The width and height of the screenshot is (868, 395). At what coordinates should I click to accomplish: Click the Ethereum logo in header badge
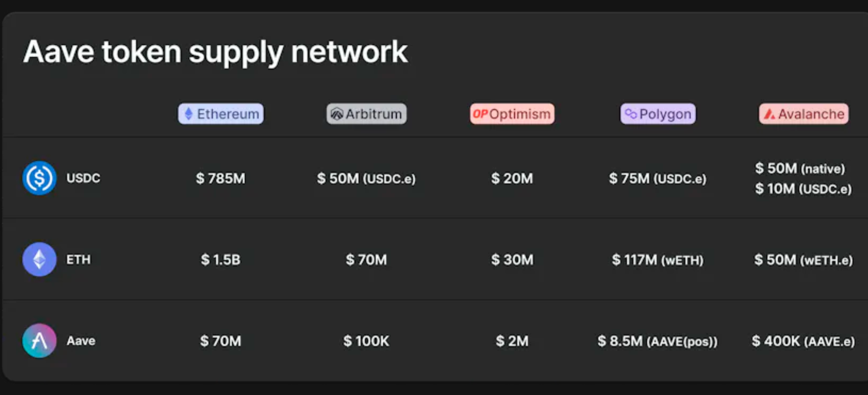pyautogui.click(x=189, y=114)
